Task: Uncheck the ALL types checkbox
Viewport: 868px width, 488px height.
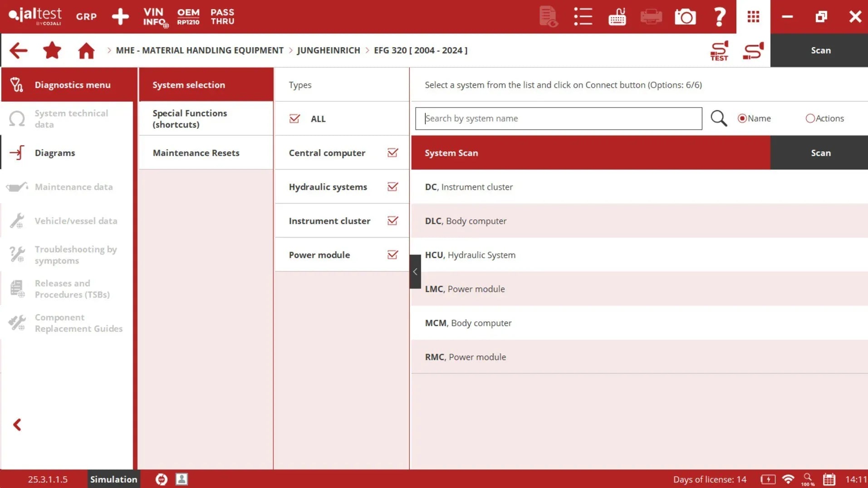Action: tap(294, 119)
